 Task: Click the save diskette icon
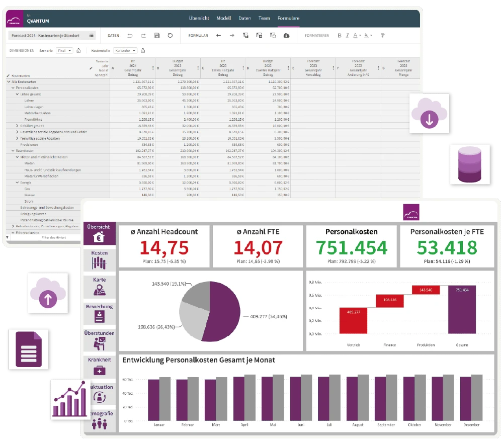[157, 36]
